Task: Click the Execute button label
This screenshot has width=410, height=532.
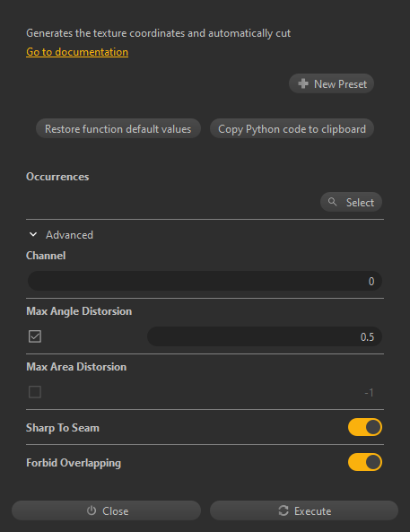Action: point(312,511)
